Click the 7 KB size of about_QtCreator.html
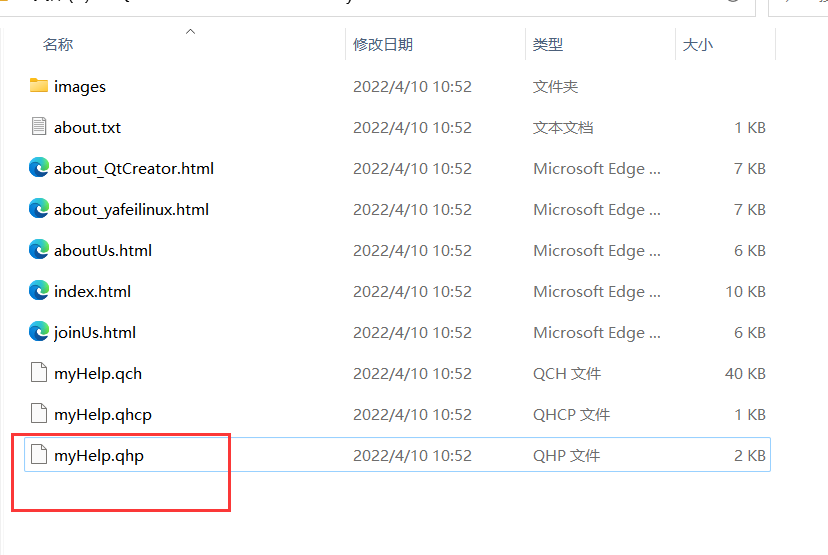Image resolution: width=828 pixels, height=555 pixels. [750, 168]
